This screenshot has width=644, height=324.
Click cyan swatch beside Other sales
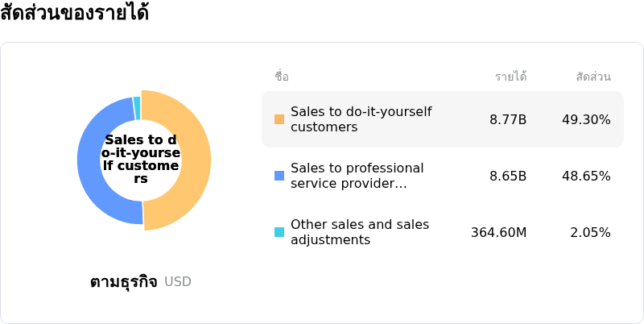[279, 232]
